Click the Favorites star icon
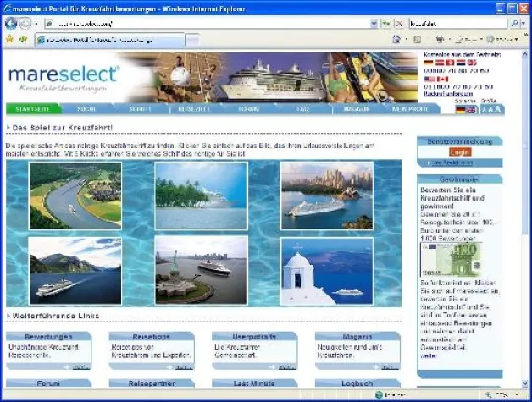 point(9,39)
